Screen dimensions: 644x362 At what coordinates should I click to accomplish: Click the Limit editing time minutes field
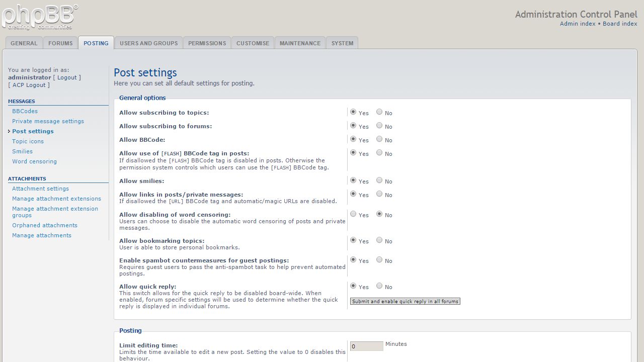tap(367, 346)
